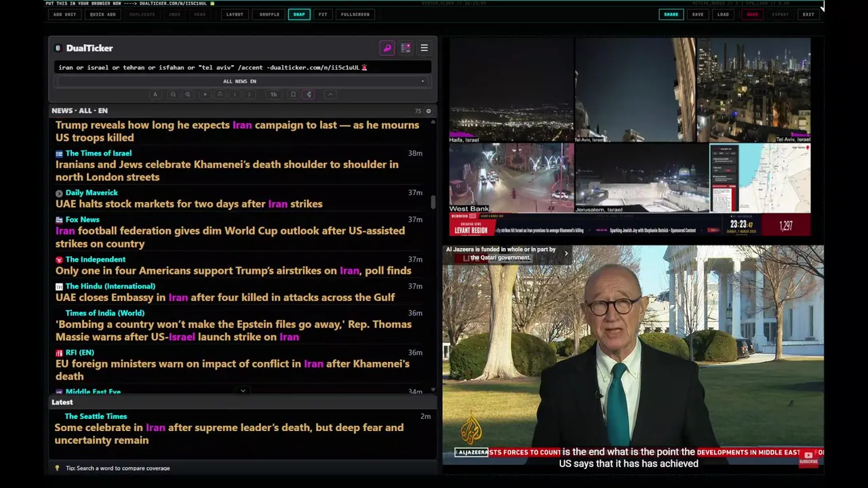Open Times of Israel Khamenei's death headline
This screenshot has width=868, height=488.
pos(227,171)
